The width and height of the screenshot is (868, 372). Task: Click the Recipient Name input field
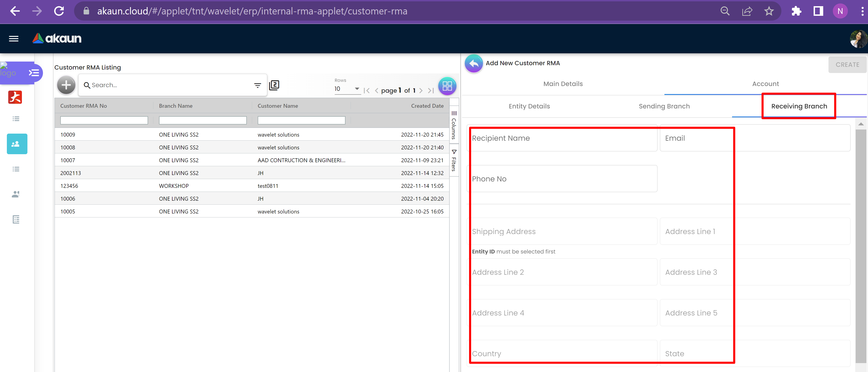[x=562, y=138]
